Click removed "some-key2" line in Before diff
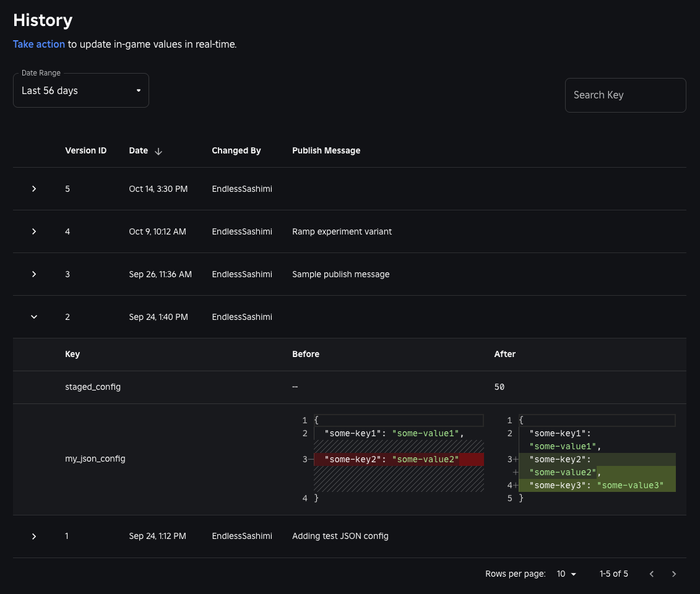Image resolution: width=700 pixels, height=594 pixels. [x=399, y=459]
